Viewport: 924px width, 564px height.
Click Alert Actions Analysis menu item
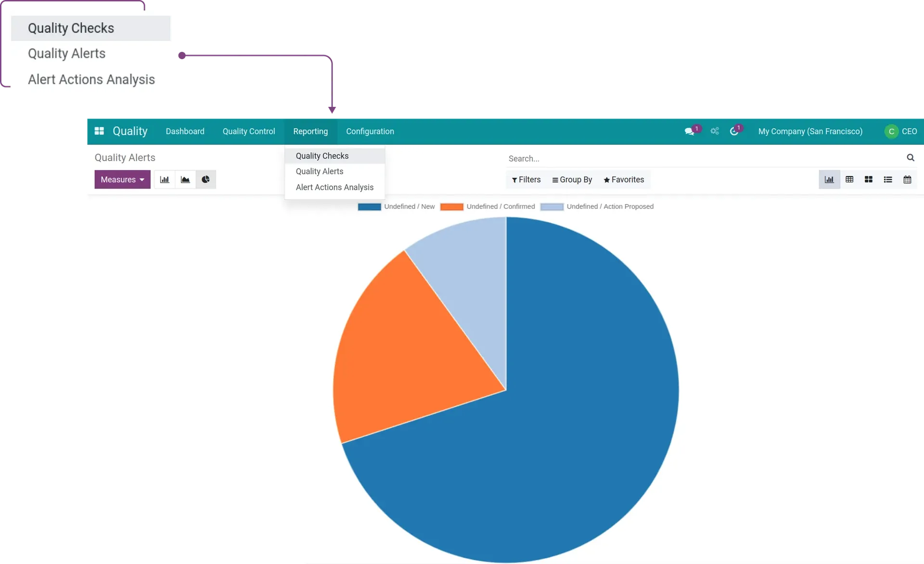[x=334, y=187]
